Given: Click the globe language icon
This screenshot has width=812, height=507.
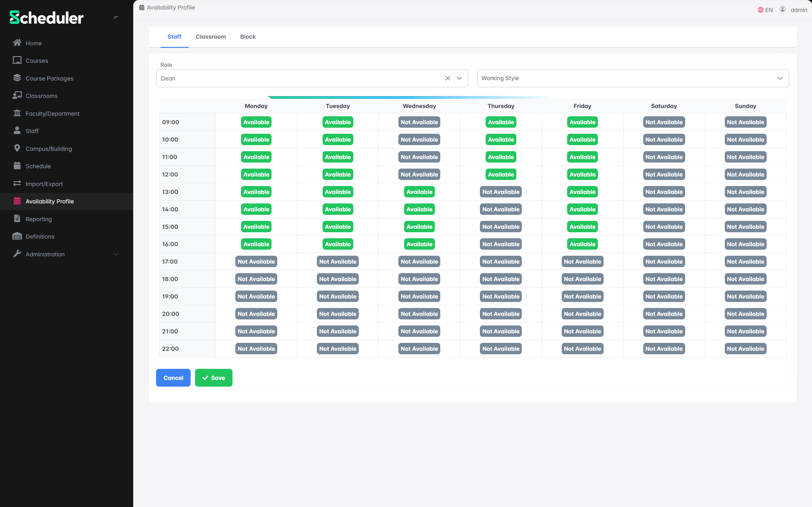Looking at the screenshot, I should pos(760,10).
